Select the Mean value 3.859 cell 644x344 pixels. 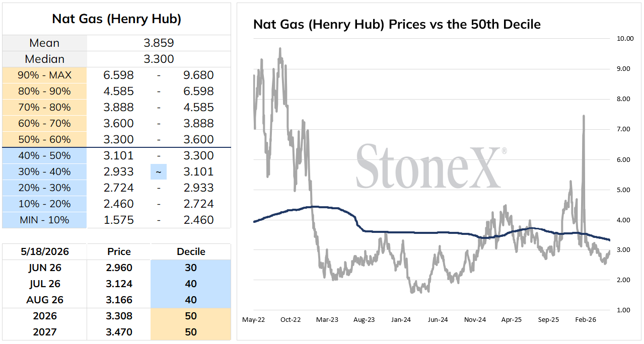[x=159, y=43]
